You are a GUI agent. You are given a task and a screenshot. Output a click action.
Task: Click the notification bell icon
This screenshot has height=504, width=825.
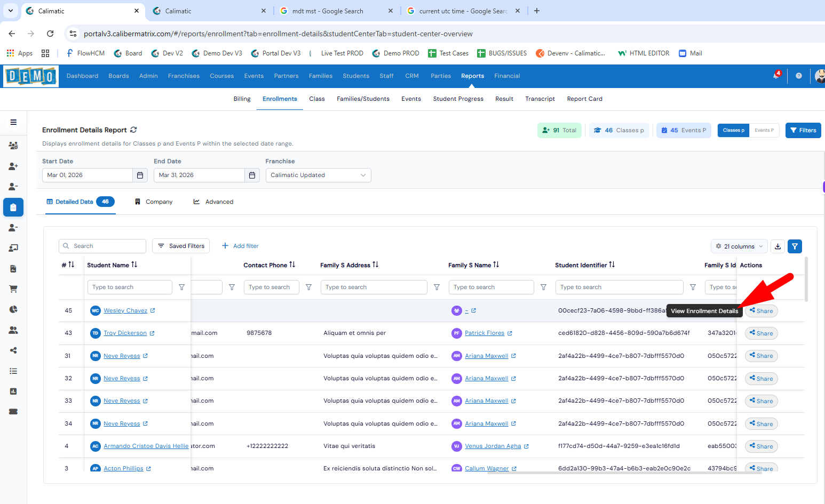click(x=776, y=76)
